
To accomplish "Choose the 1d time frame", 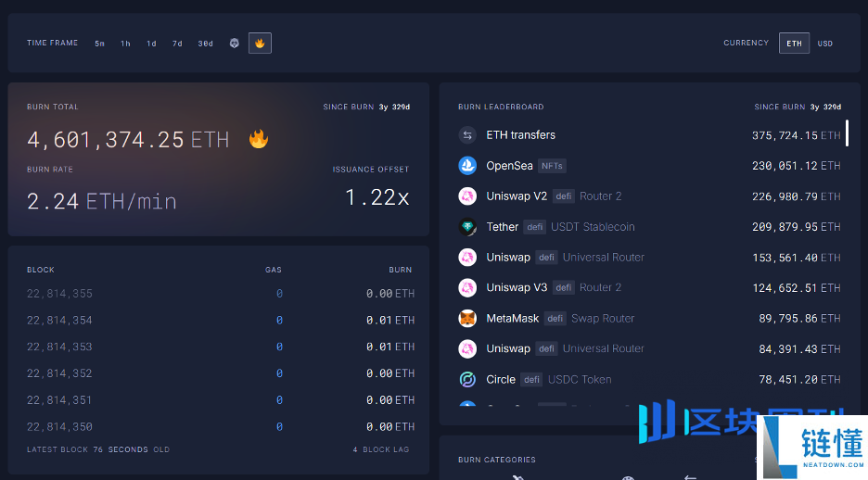I will click(151, 44).
